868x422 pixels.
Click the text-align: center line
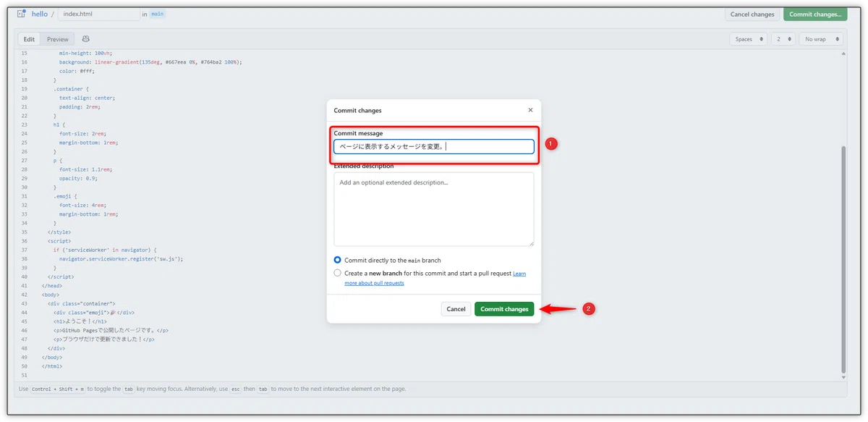(88, 98)
